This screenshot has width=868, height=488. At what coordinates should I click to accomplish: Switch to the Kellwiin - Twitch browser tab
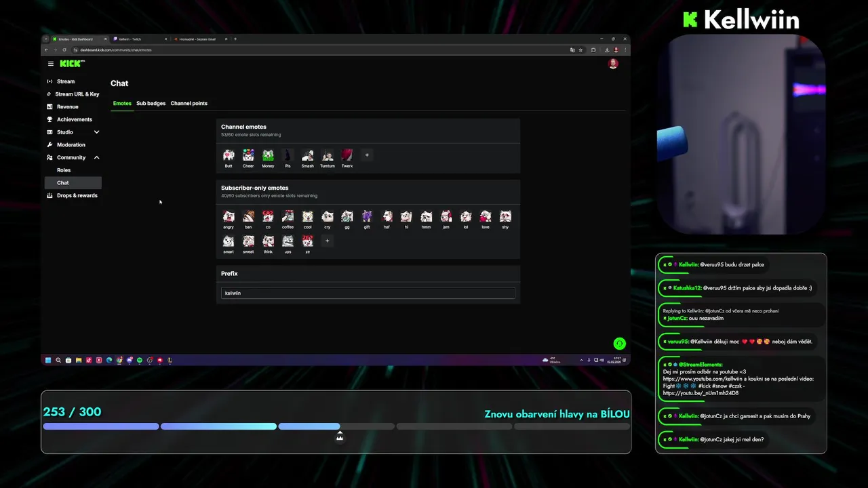[x=139, y=39]
